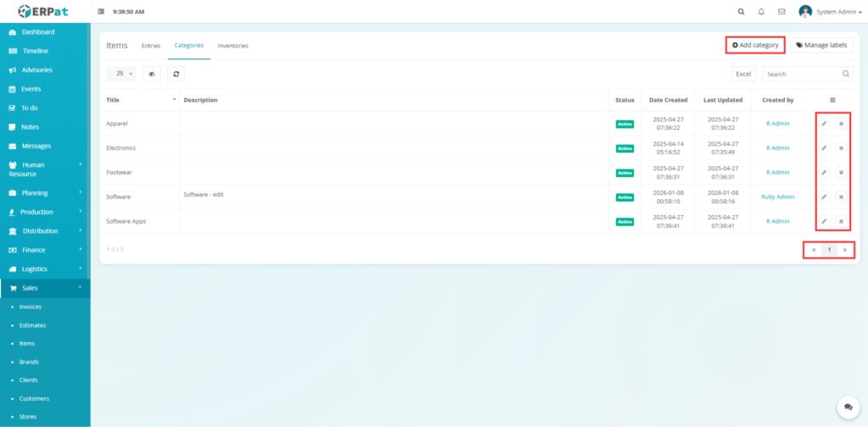Switch to the Entries tab

pyautogui.click(x=151, y=46)
